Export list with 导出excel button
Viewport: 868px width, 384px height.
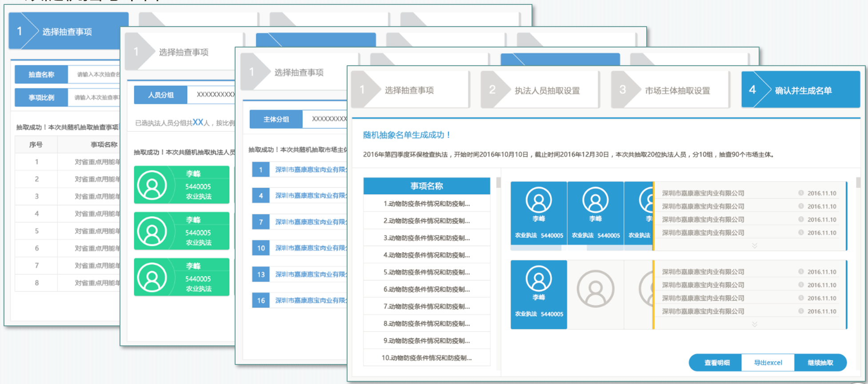[768, 363]
